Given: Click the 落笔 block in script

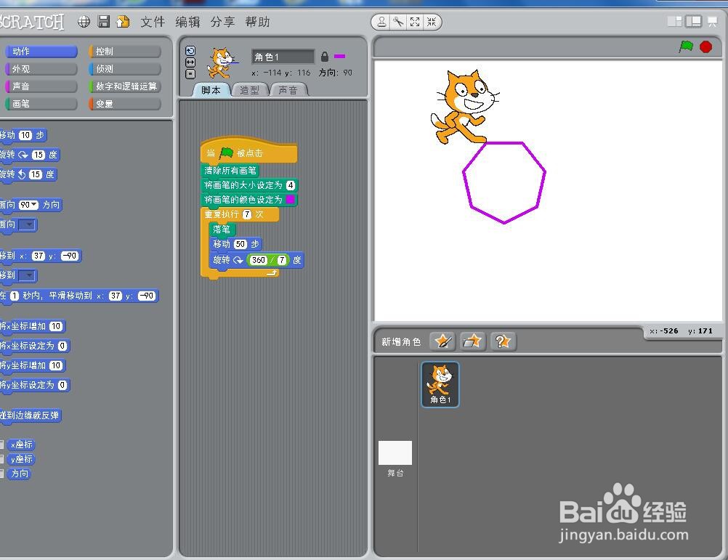Looking at the screenshot, I should pos(222,230).
